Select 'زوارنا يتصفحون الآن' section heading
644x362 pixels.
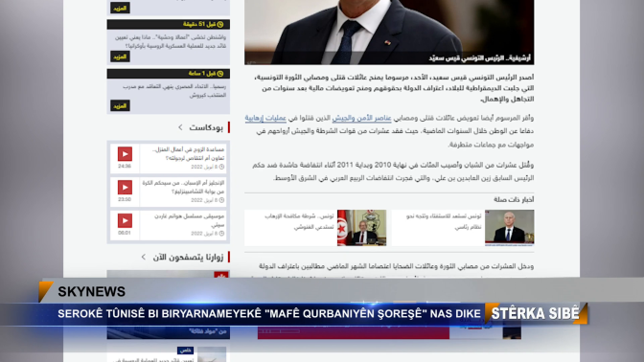[x=188, y=258]
